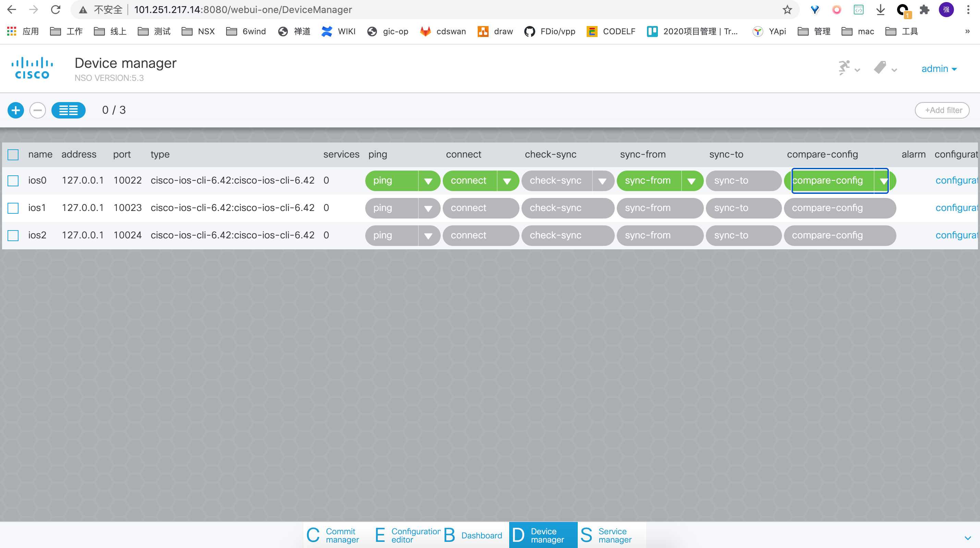Check the ios0 row checkbox
The height and width of the screenshot is (548, 980).
point(13,180)
